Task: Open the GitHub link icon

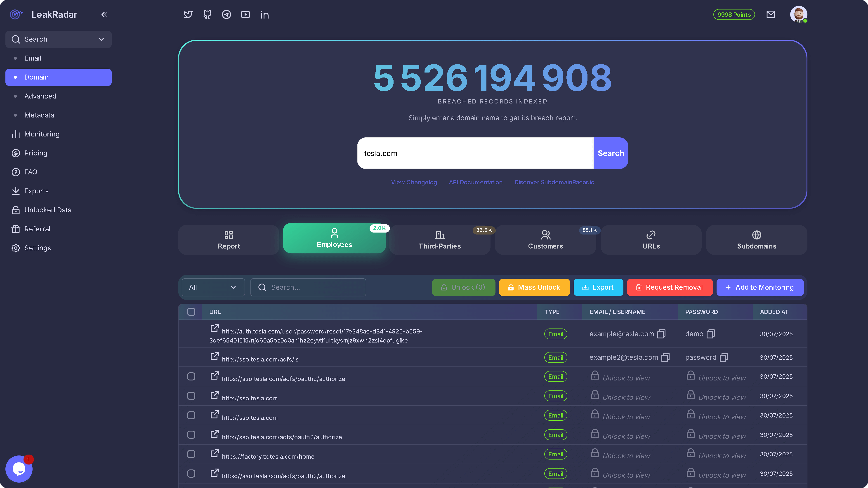Action: [207, 14]
